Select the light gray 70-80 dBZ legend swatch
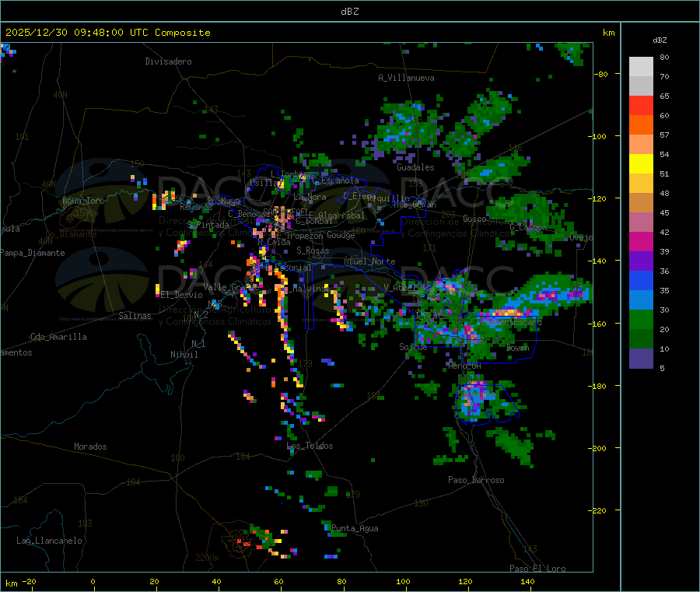The height and width of the screenshot is (592, 700). 641,67
